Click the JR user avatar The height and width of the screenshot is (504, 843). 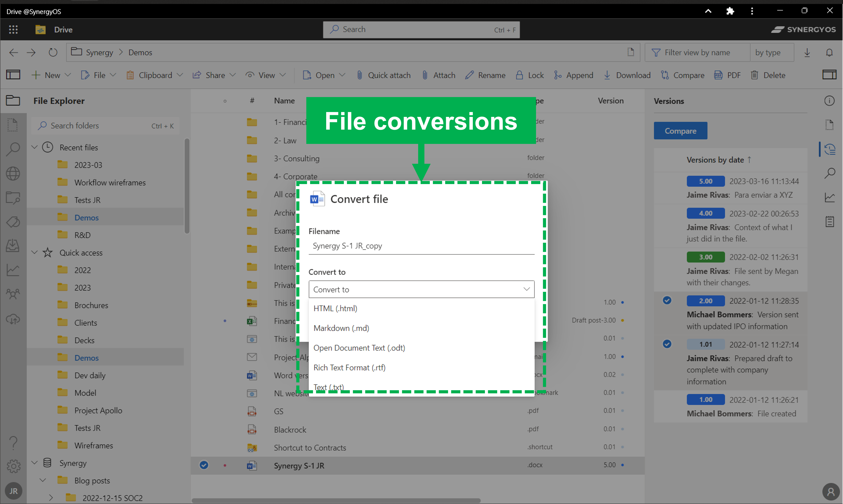pos(14,491)
